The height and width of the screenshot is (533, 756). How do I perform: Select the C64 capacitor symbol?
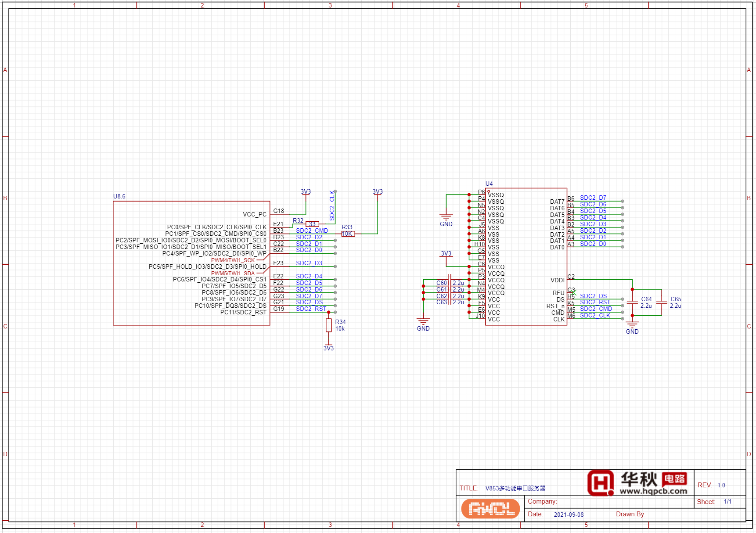coord(632,303)
